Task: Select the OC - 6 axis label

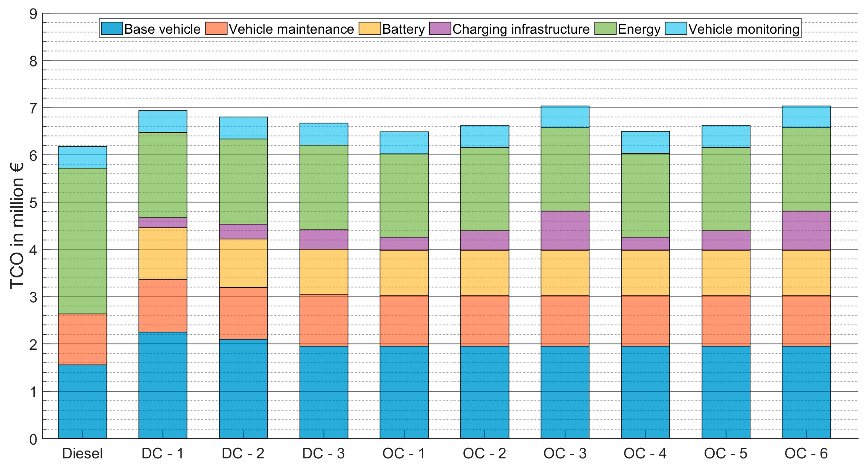Action: (806, 454)
